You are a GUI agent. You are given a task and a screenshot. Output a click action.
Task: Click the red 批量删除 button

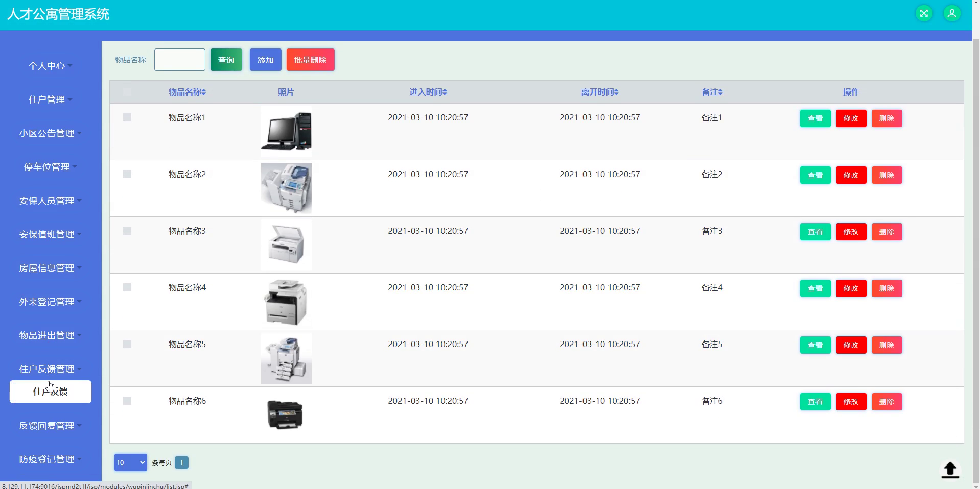click(311, 60)
